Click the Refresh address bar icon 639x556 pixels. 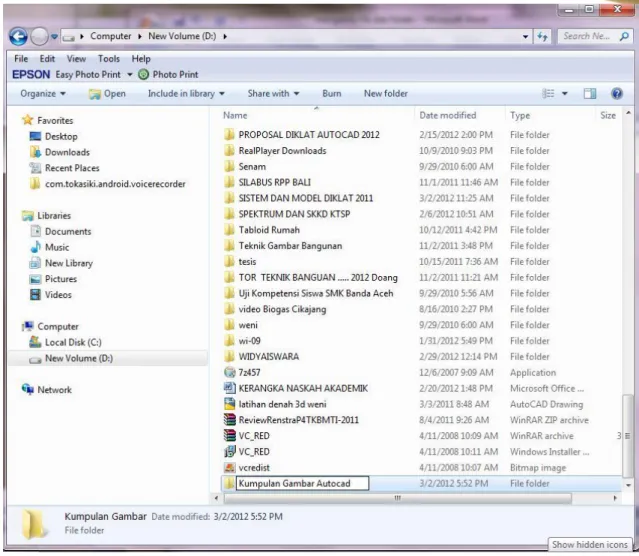pos(542,37)
